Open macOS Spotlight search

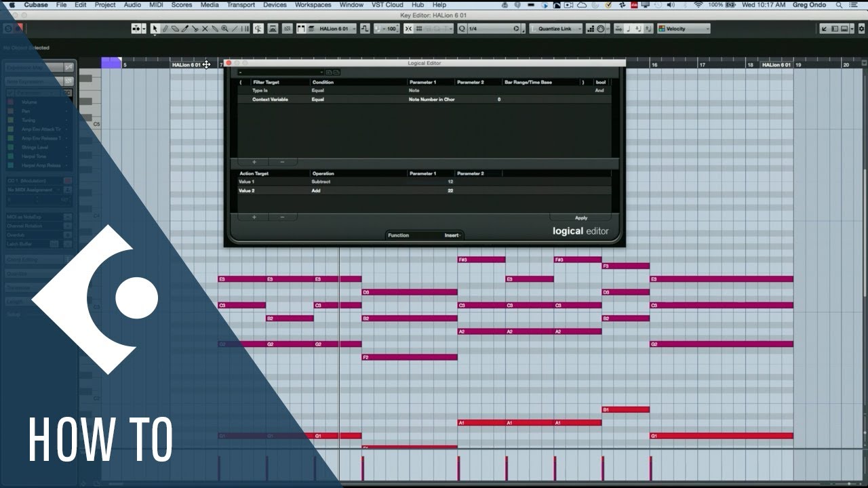pos(838,5)
